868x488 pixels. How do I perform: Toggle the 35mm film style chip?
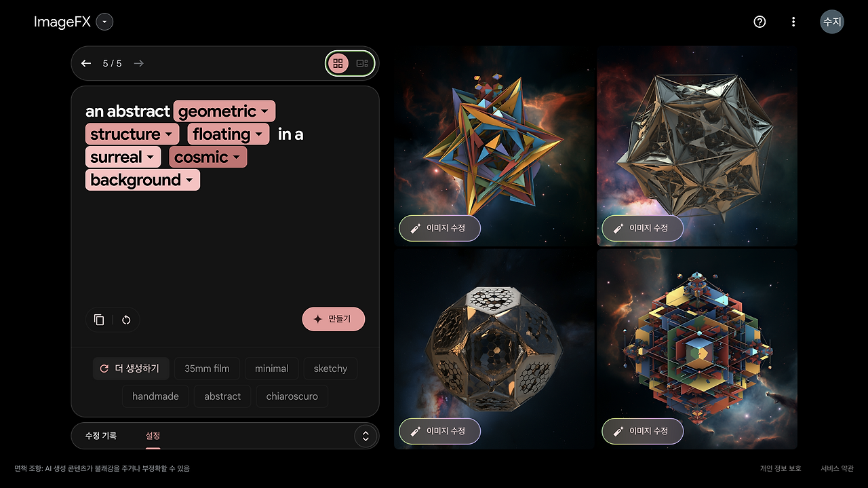[x=207, y=369]
